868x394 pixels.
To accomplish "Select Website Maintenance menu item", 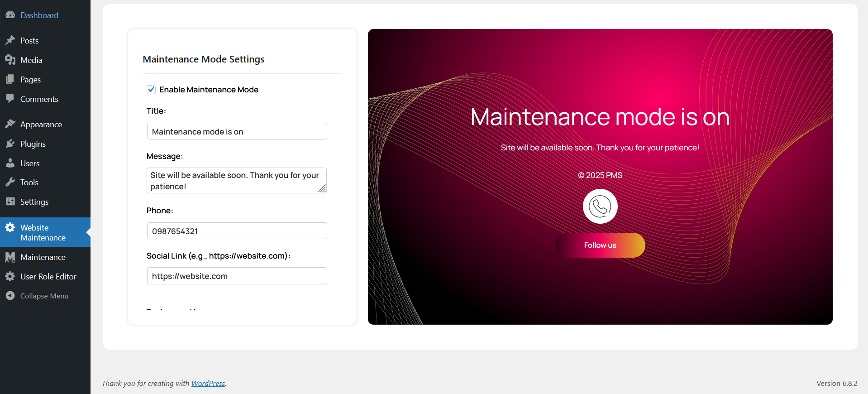I will tap(45, 232).
